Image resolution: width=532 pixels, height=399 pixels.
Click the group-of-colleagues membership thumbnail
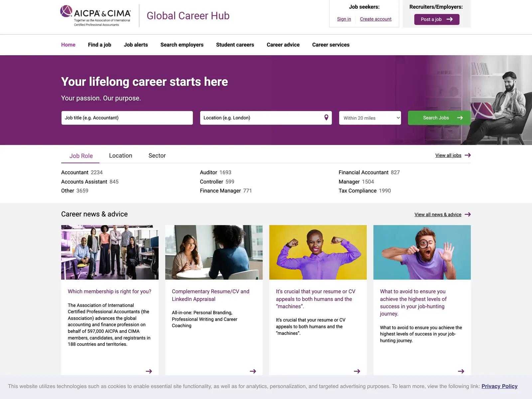[x=110, y=252]
